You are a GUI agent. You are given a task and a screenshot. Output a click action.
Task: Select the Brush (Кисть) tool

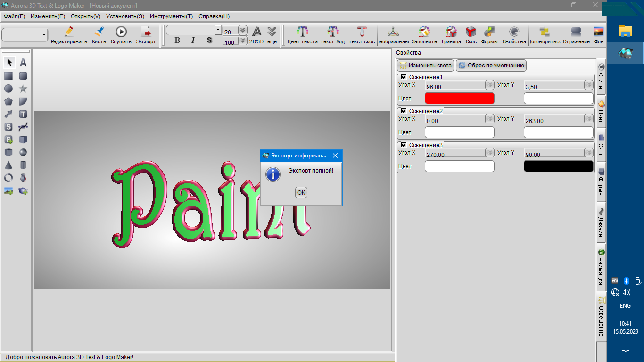(x=99, y=33)
